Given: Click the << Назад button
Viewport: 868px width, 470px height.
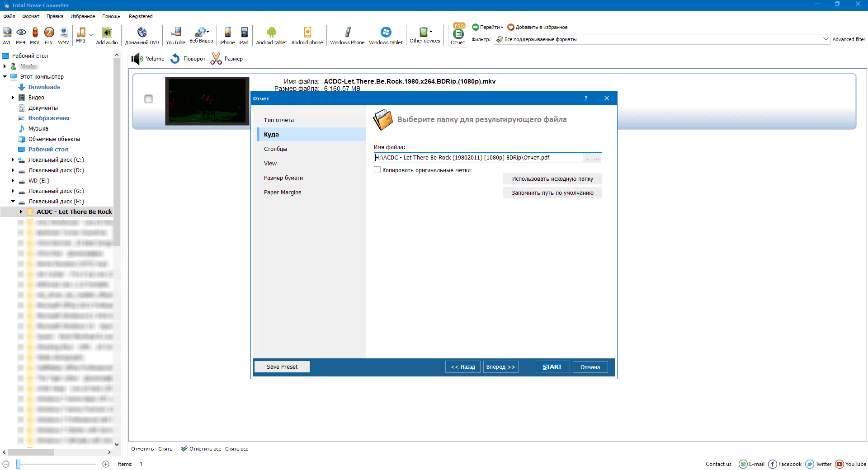Looking at the screenshot, I should (463, 367).
